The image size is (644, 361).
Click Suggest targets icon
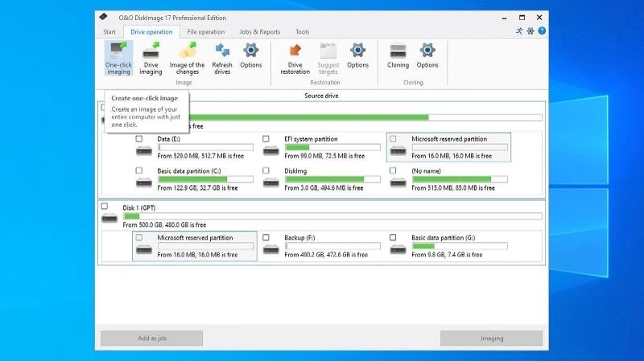pyautogui.click(x=328, y=51)
